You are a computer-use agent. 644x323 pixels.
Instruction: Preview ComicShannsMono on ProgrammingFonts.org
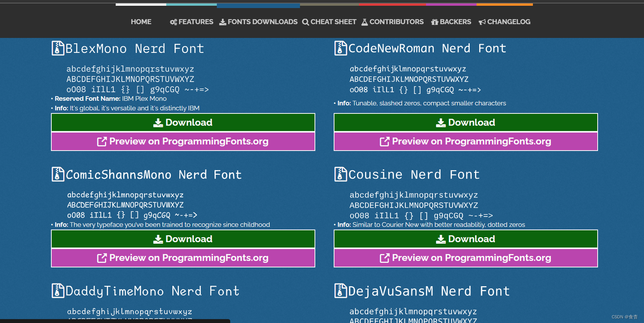point(183,258)
